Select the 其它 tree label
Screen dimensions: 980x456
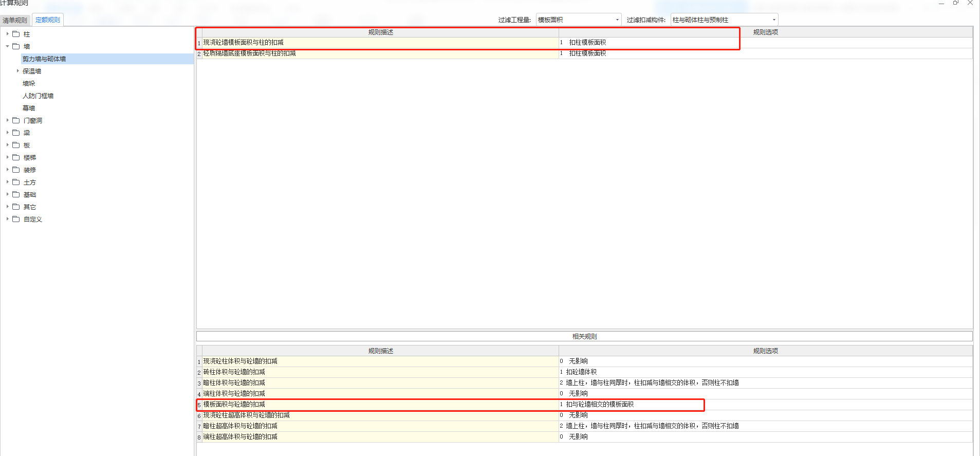click(30, 207)
